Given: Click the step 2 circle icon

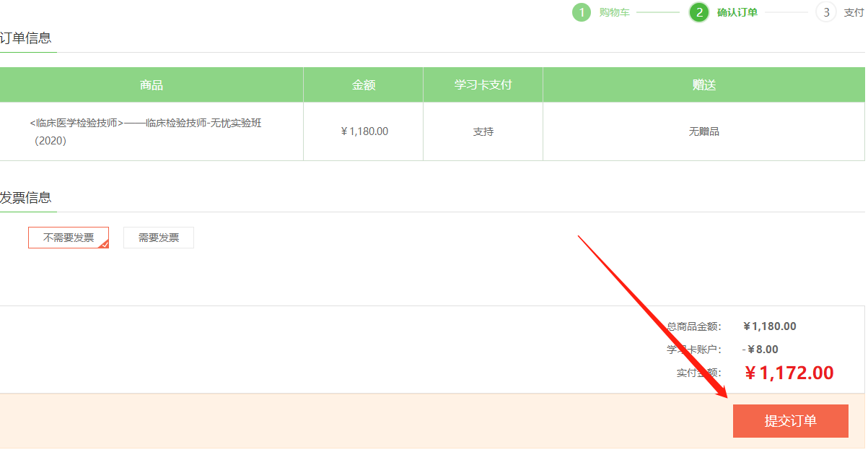Looking at the screenshot, I should [698, 12].
